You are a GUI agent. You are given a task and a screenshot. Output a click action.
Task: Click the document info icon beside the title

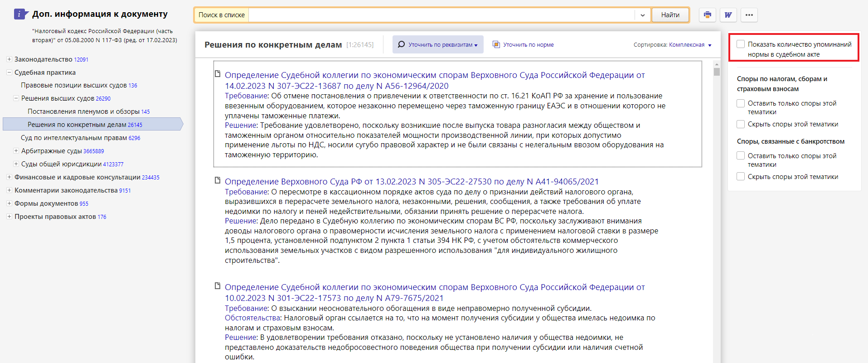click(20, 14)
